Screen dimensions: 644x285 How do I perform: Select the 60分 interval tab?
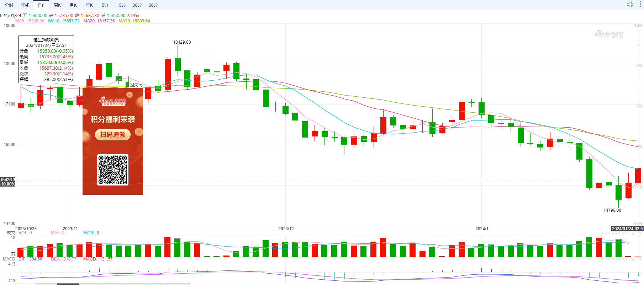tap(153, 5)
